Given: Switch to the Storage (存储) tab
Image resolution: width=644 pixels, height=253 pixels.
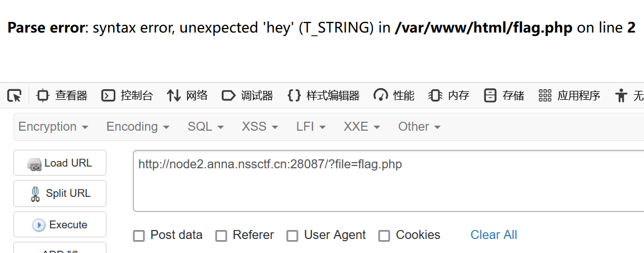Looking at the screenshot, I should point(504,96).
